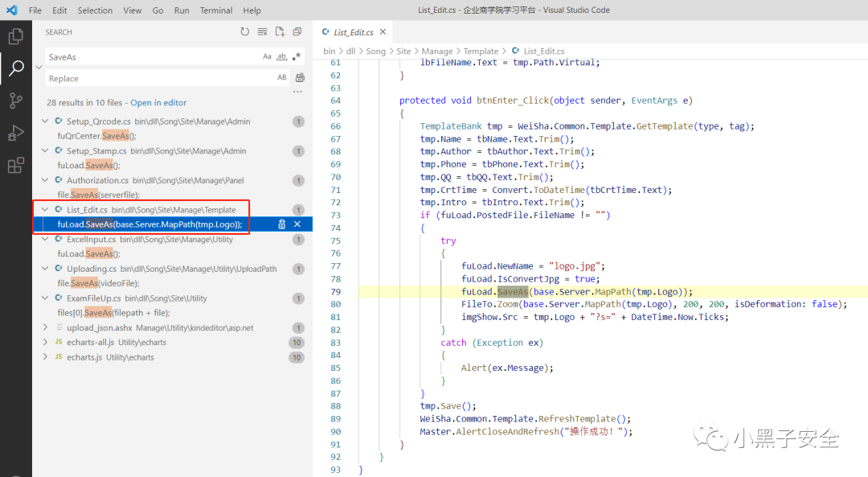Open new search editor icon
The width and height of the screenshot is (868, 477).
pos(280,32)
